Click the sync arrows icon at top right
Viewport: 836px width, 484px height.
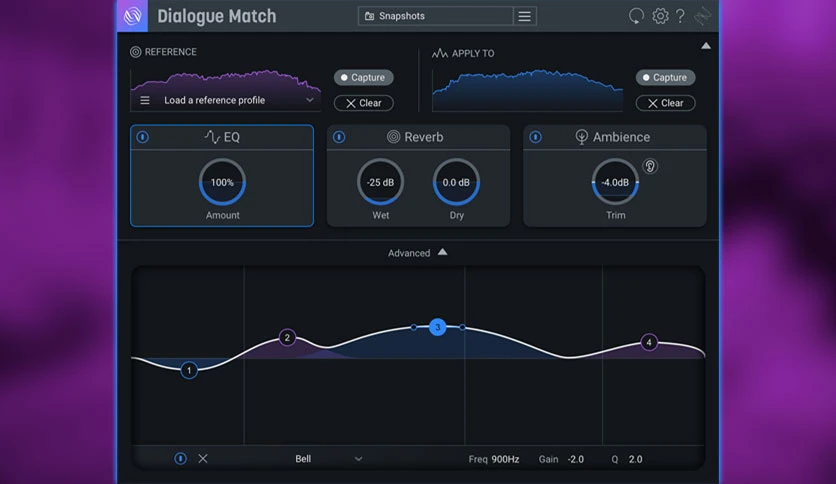click(x=703, y=16)
